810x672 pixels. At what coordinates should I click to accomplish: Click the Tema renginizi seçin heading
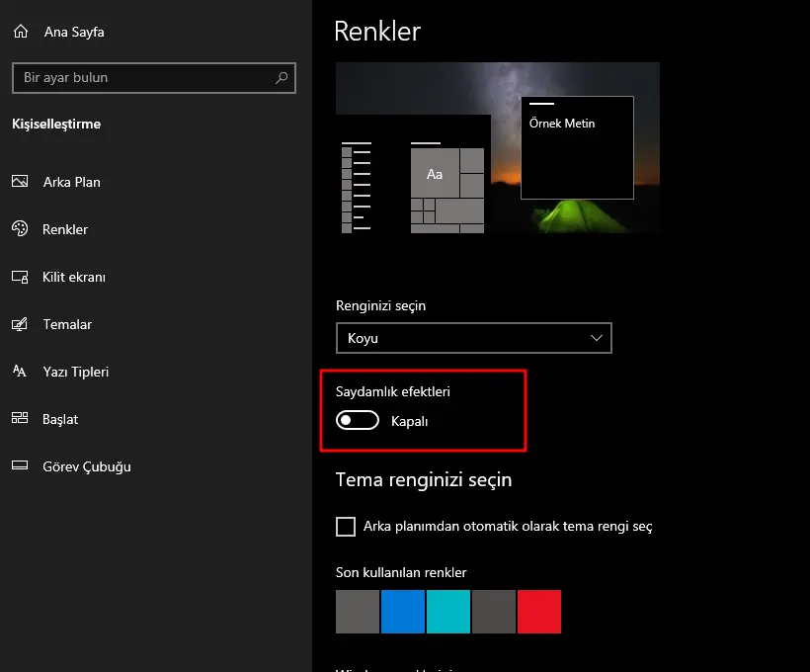tap(424, 480)
